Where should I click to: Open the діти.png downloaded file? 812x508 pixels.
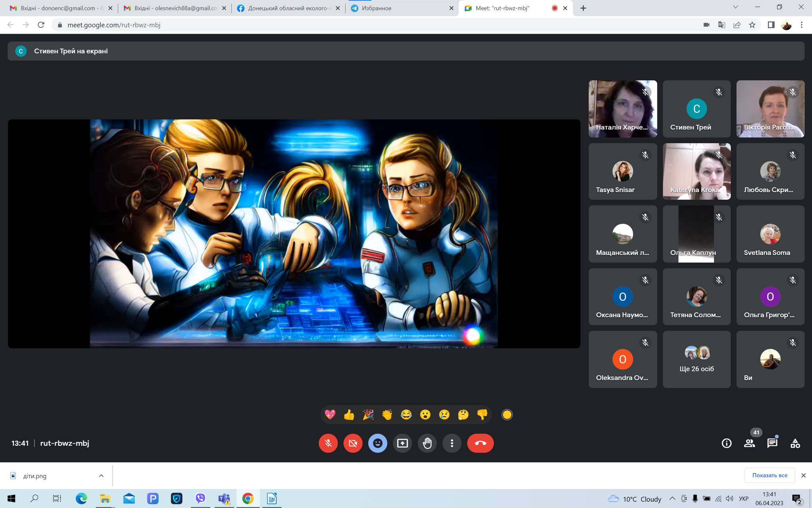[35, 476]
